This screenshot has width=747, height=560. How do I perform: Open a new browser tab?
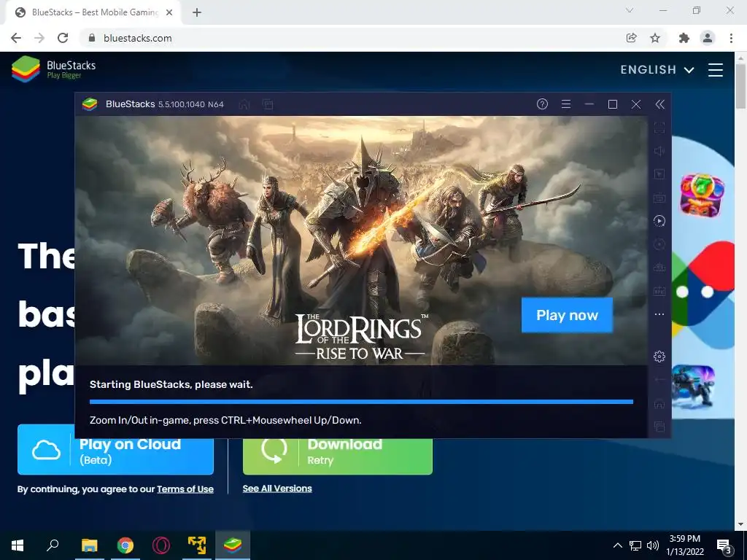197,12
